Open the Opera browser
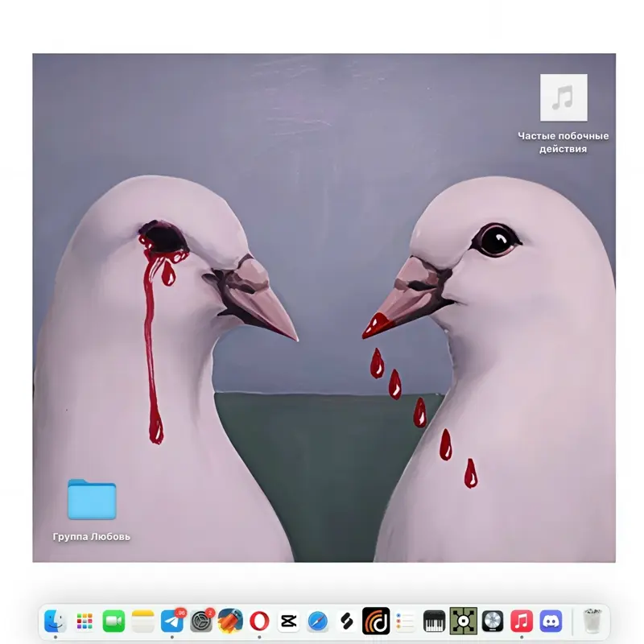This screenshot has height=644, width=644. [259, 621]
